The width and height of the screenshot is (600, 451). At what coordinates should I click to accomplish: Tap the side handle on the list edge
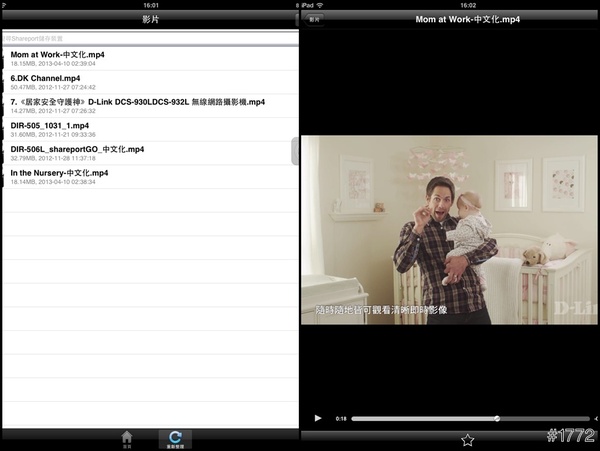tap(295, 152)
